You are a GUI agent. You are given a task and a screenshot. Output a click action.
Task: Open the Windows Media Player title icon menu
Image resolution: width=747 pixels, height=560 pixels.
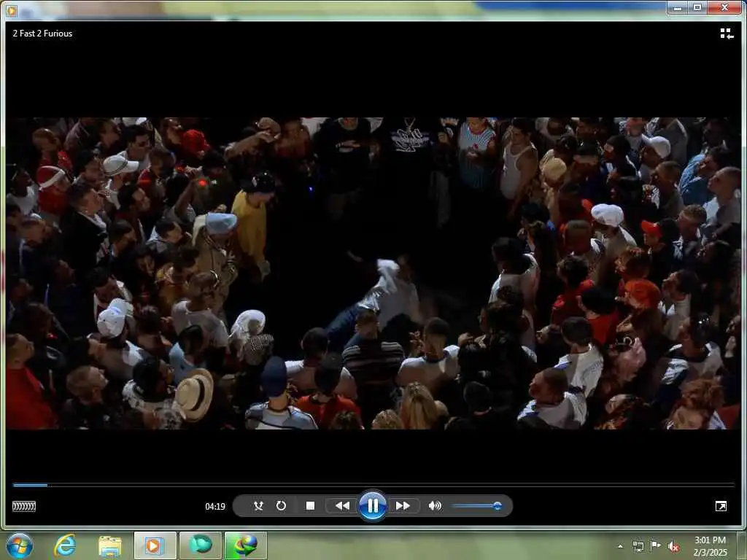12,9
